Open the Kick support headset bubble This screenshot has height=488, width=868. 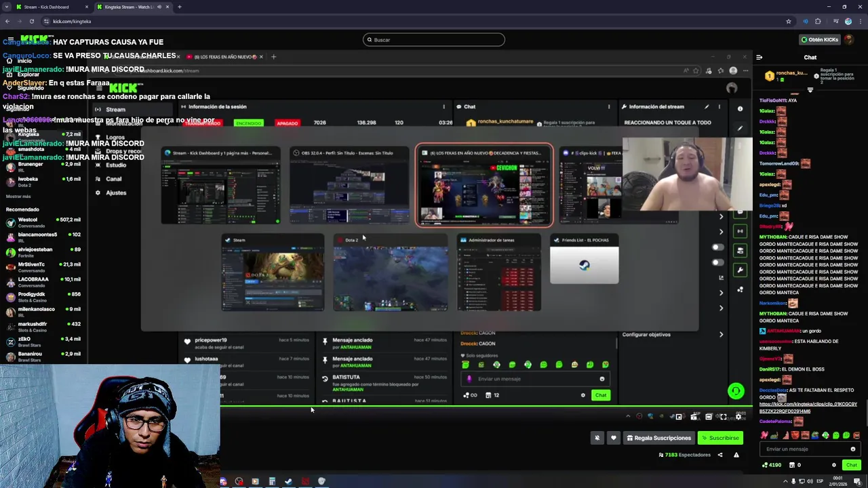[736, 391]
